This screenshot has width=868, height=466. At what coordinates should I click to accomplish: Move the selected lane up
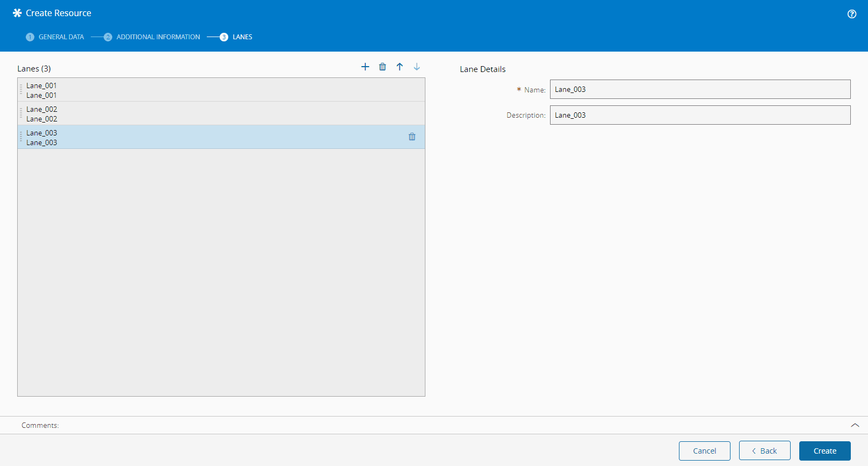tap(400, 67)
